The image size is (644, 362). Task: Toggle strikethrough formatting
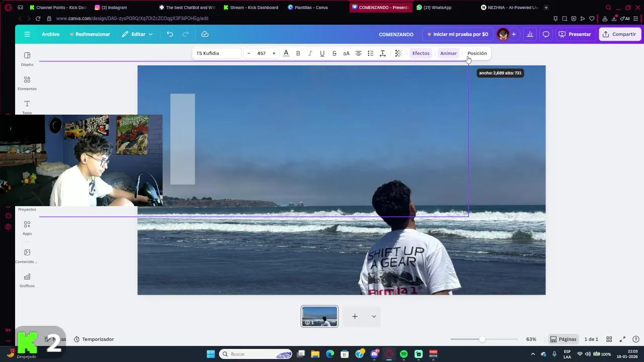tap(334, 53)
